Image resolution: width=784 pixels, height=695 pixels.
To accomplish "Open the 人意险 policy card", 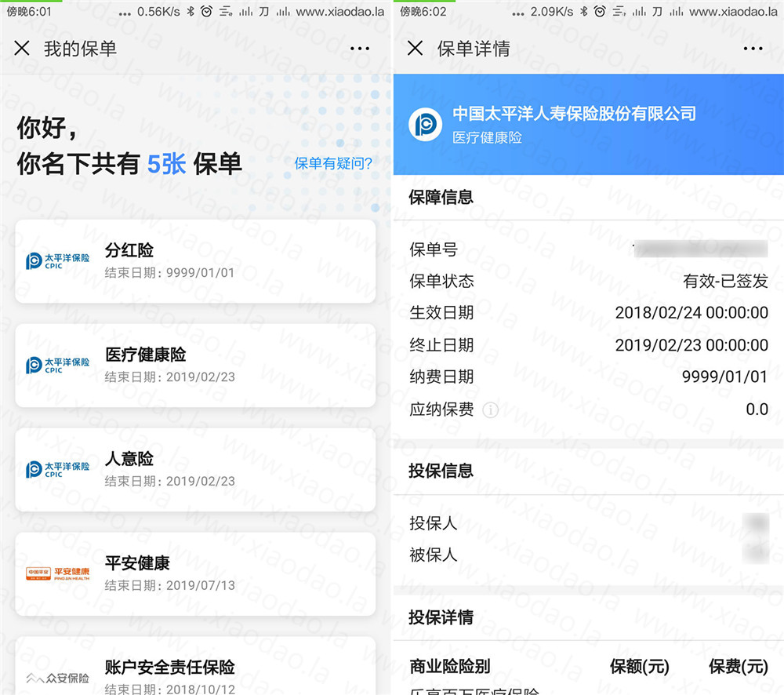I will pos(195,470).
